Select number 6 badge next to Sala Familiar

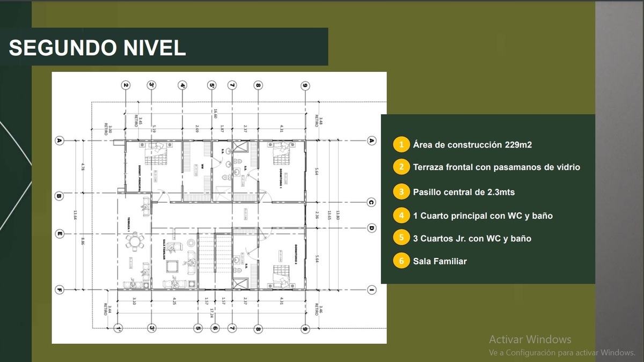(x=400, y=261)
